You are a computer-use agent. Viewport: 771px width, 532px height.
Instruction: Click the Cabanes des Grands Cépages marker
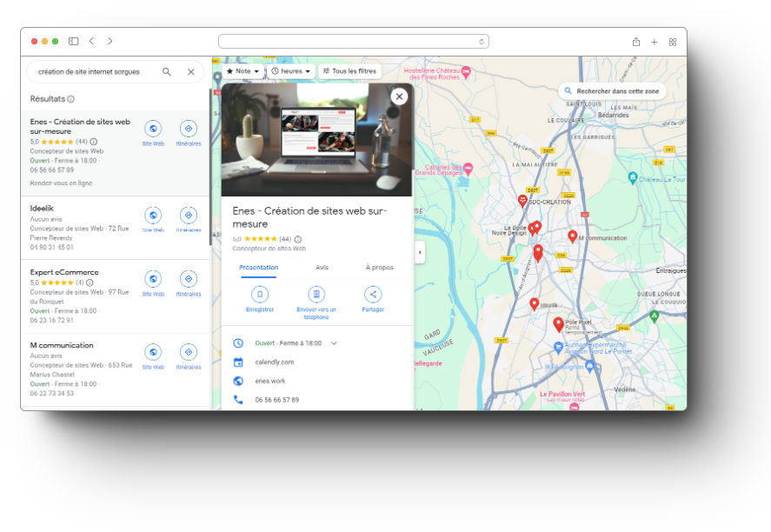click(469, 169)
